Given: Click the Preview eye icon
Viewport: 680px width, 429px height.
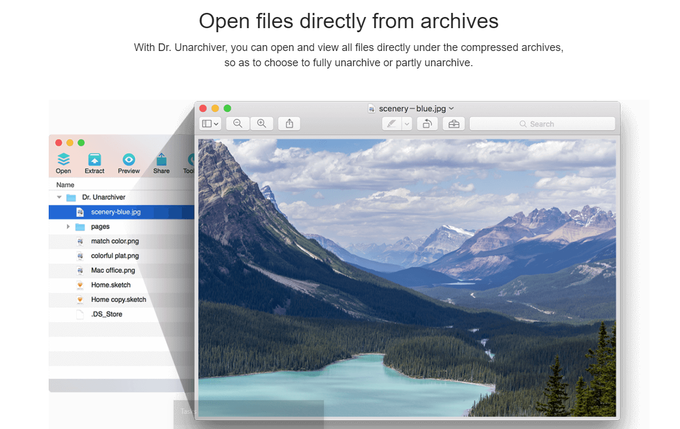Looking at the screenshot, I should point(129,160).
